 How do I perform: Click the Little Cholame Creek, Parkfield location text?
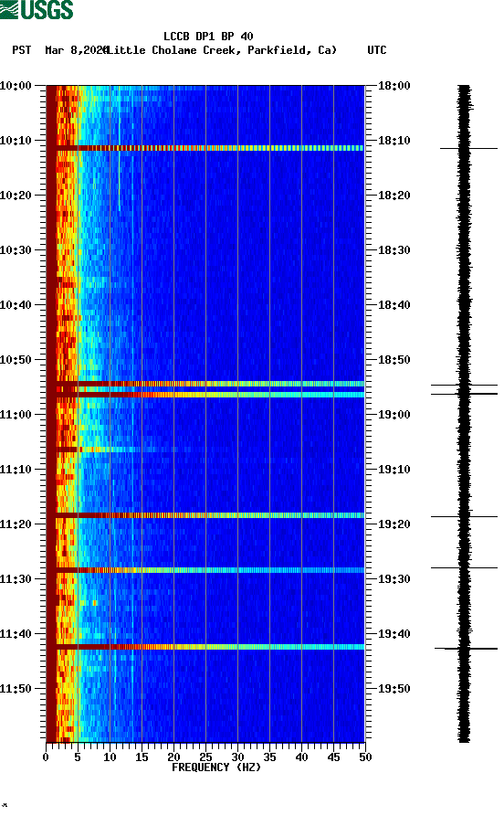coord(222,50)
